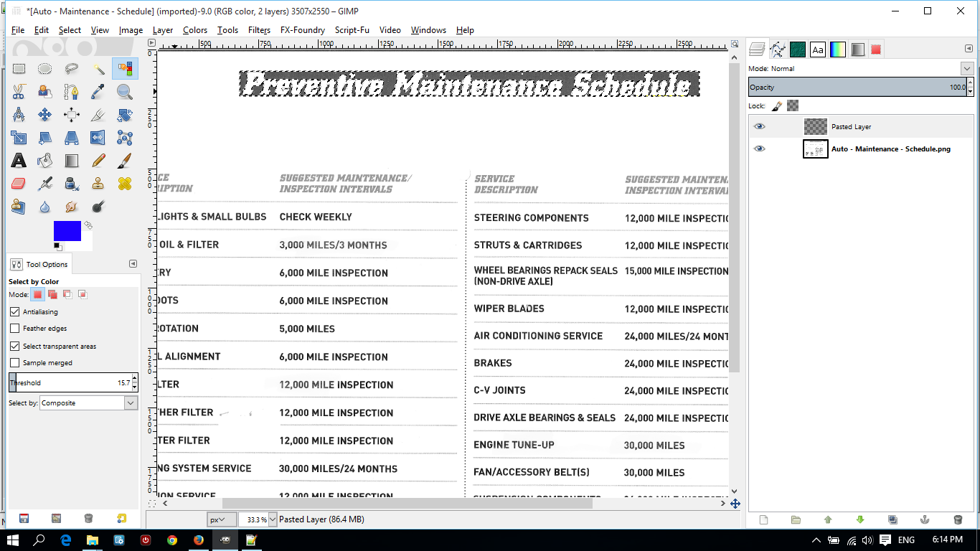Screen dimensions: 980x551
Task: Delete layer using the trash icon in Layers panel
Action: pyautogui.click(x=957, y=519)
